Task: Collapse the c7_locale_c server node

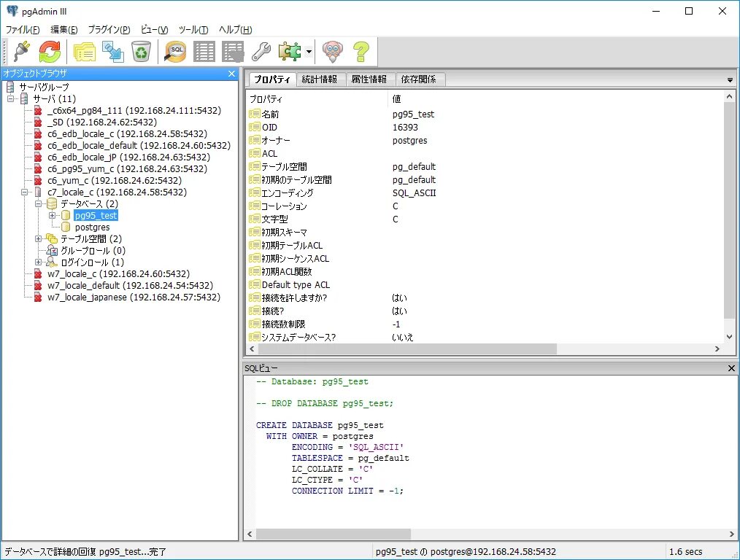Action: point(25,192)
